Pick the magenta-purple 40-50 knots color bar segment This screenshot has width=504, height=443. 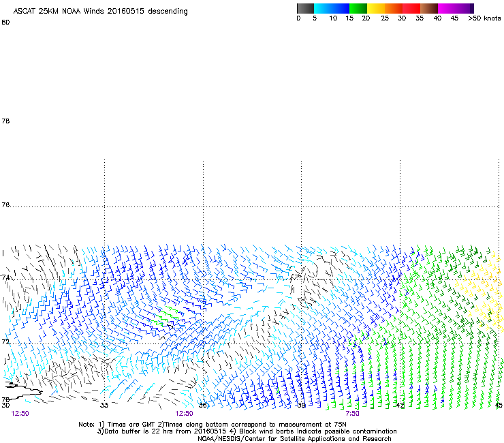pos(456,8)
